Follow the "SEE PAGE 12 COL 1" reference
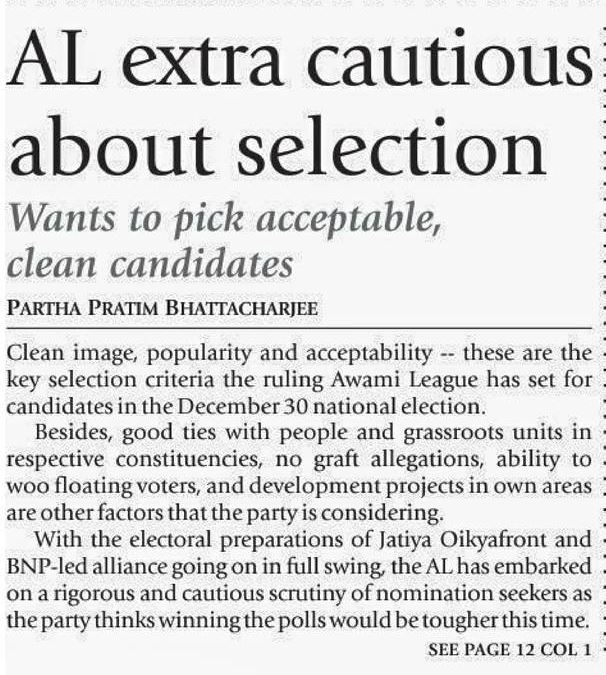 click(509, 650)
